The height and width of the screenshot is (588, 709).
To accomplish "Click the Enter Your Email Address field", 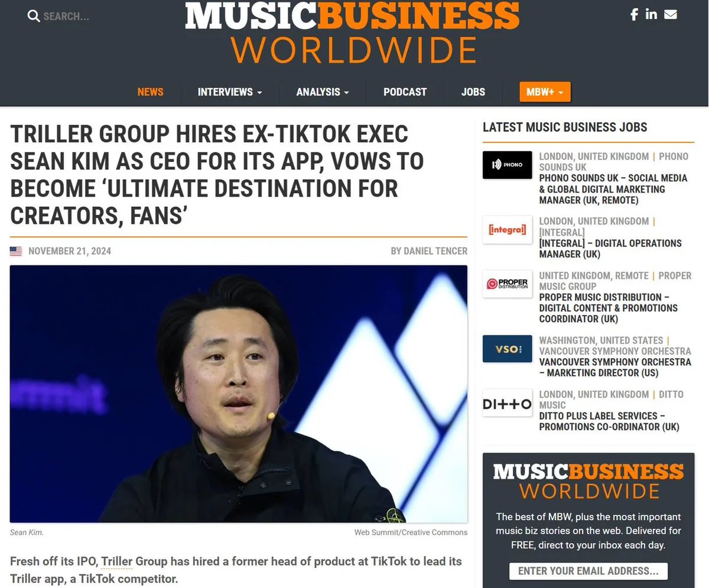I will pyautogui.click(x=588, y=571).
